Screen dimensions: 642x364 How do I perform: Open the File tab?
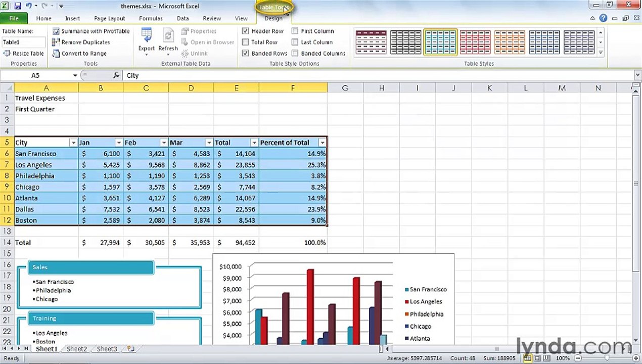[14, 18]
